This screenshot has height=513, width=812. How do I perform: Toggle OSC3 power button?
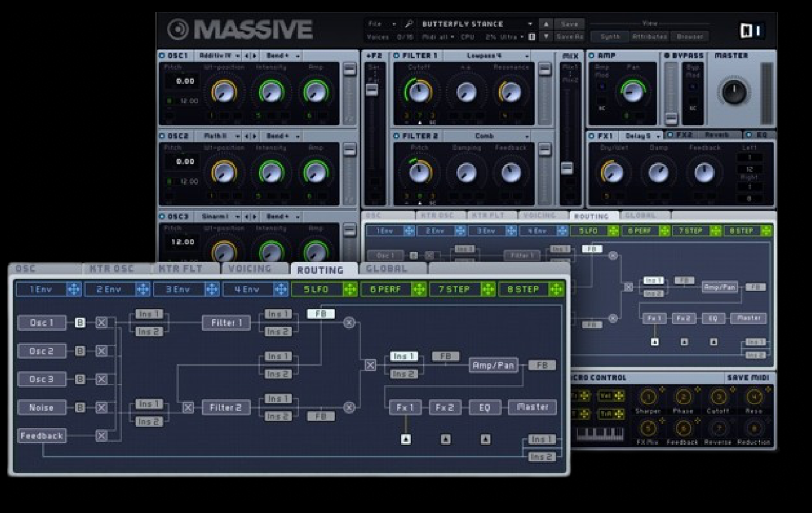tap(162, 216)
